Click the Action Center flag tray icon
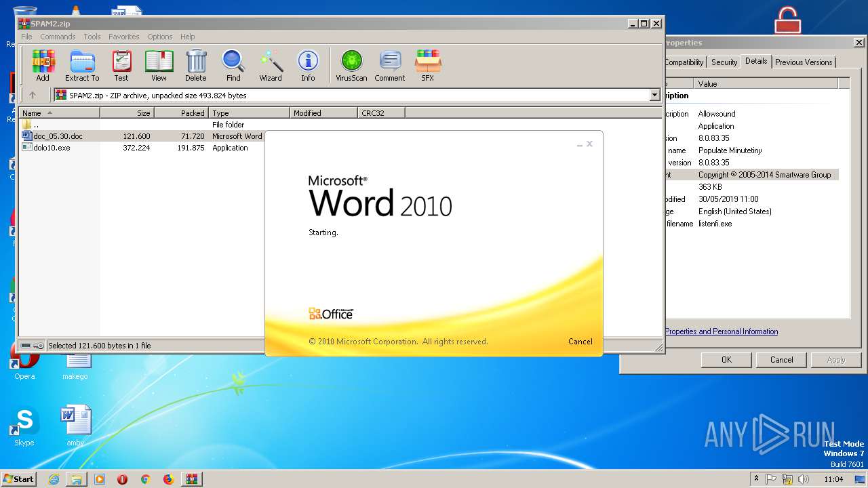This screenshot has width=868, height=488. (x=771, y=479)
